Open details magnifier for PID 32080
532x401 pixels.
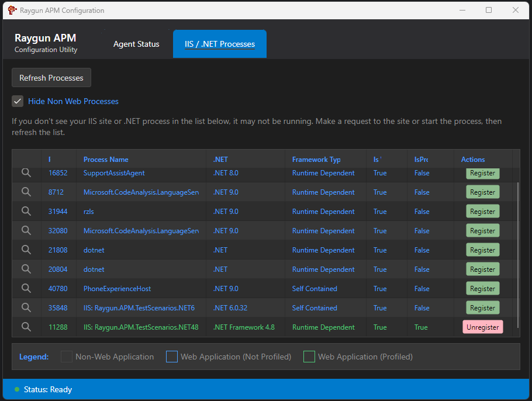click(x=26, y=231)
